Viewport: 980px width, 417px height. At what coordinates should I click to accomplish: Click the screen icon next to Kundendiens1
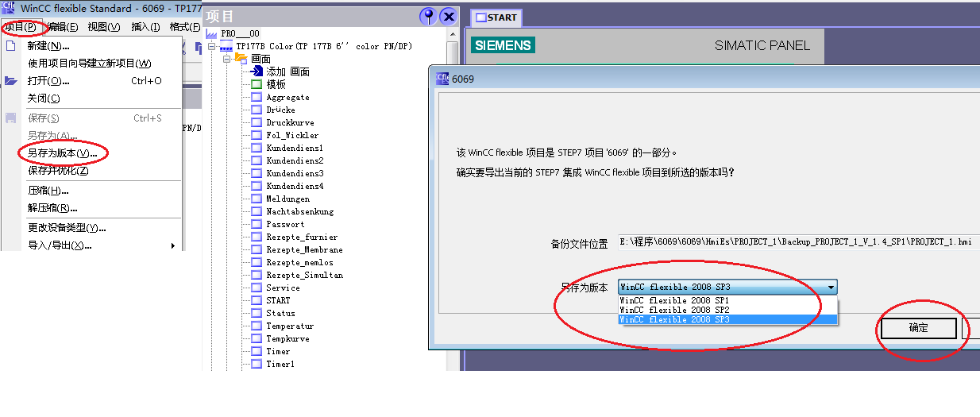pos(257,148)
